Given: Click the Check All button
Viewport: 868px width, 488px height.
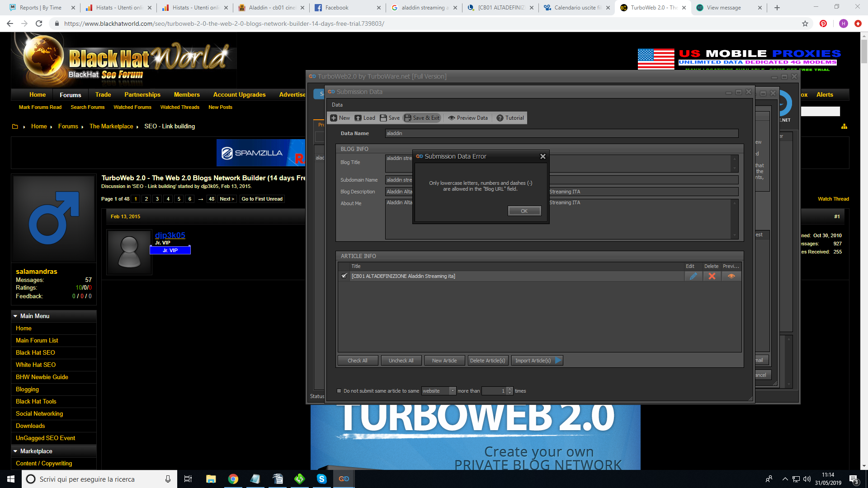Looking at the screenshot, I should (x=358, y=361).
